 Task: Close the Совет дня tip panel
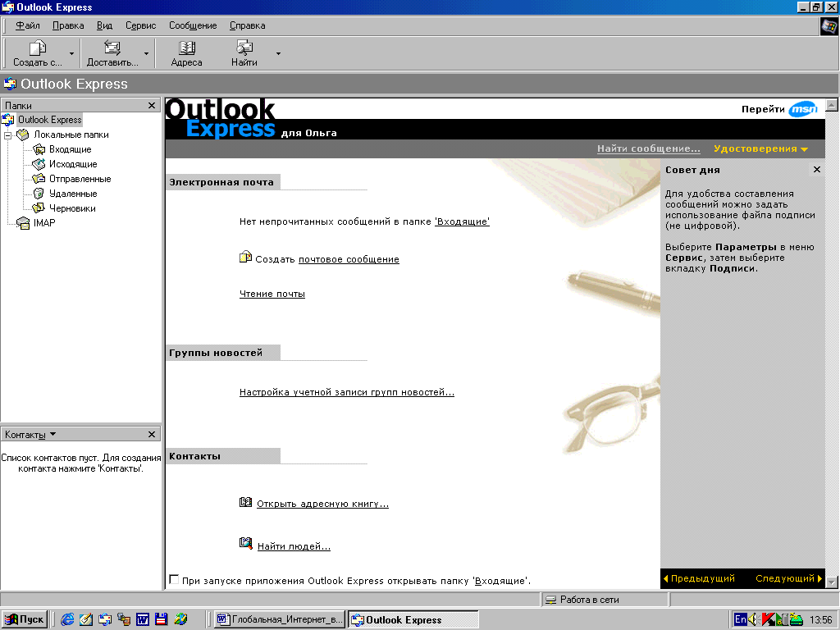pyautogui.click(x=817, y=169)
